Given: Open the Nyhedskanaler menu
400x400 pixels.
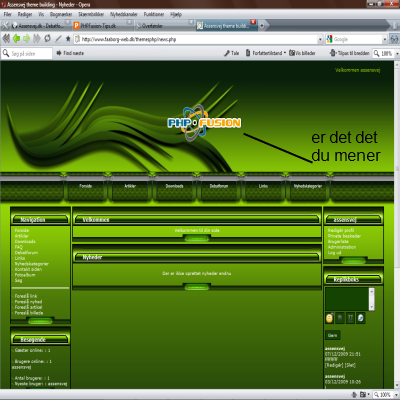Looking at the screenshot, I should [x=124, y=14].
